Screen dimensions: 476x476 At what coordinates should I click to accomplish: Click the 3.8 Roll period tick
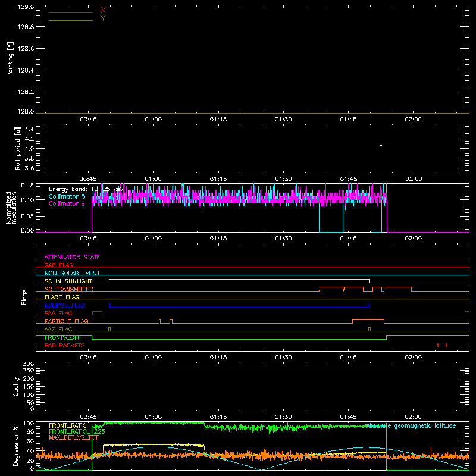[x=29, y=158]
